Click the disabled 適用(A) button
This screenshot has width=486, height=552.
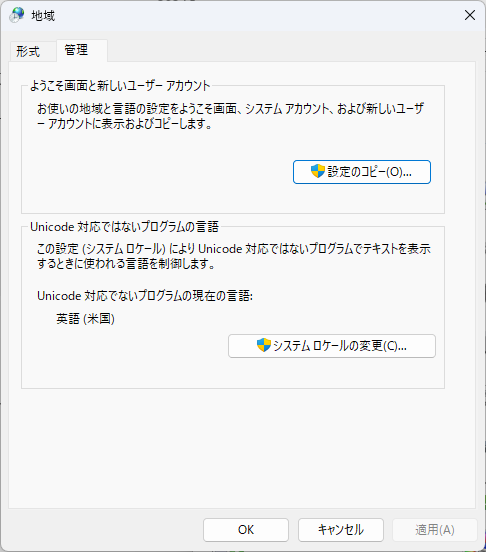[x=435, y=530]
